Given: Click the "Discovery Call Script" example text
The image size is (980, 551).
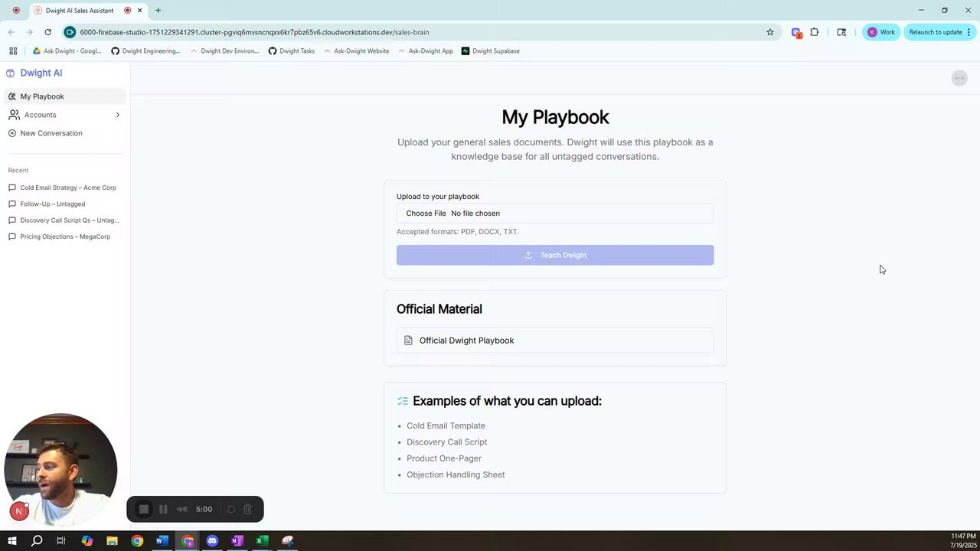Looking at the screenshot, I should point(446,442).
